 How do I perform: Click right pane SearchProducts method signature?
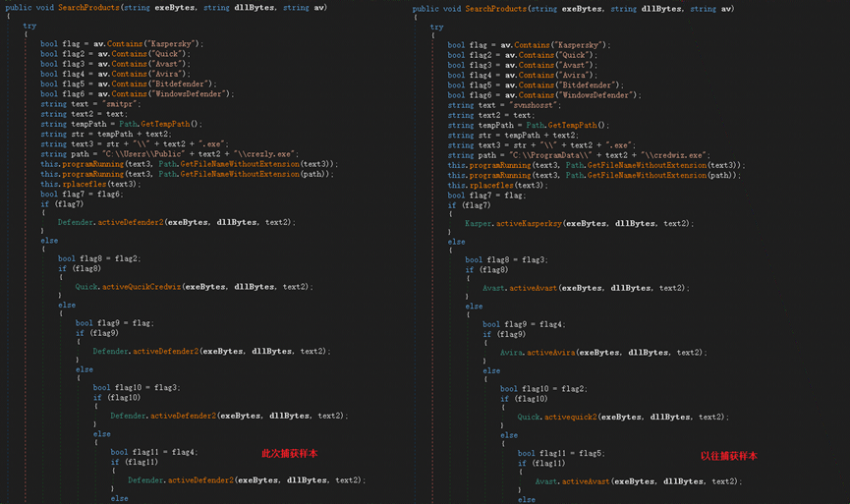point(574,9)
